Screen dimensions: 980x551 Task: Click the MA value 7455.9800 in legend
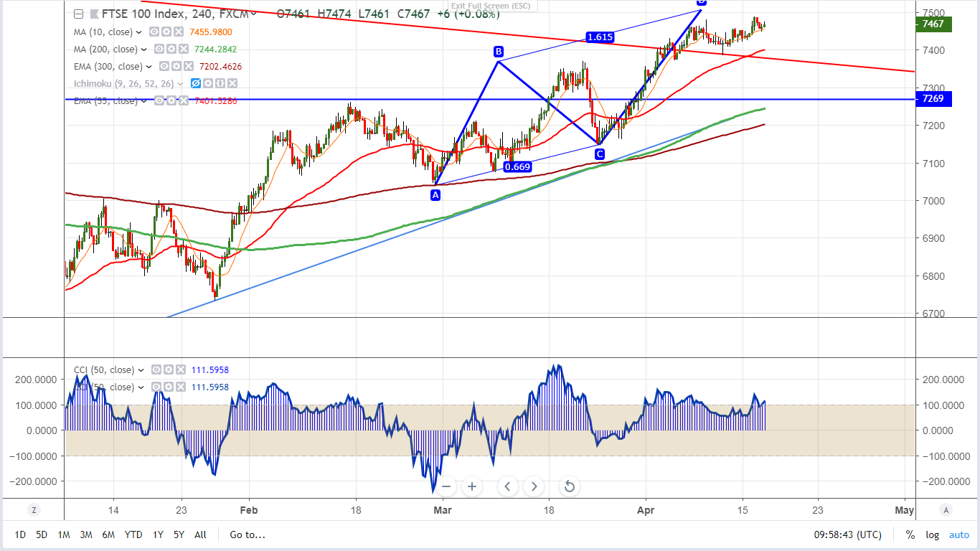point(212,32)
